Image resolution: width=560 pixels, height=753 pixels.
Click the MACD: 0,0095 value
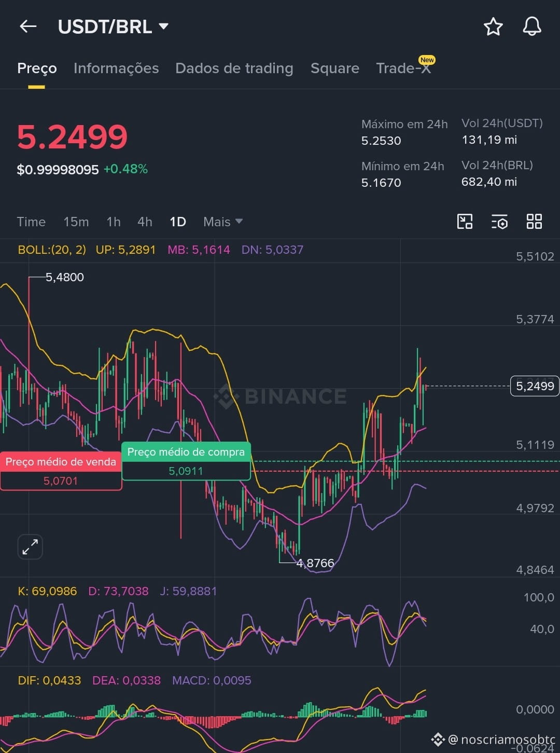[212, 680]
